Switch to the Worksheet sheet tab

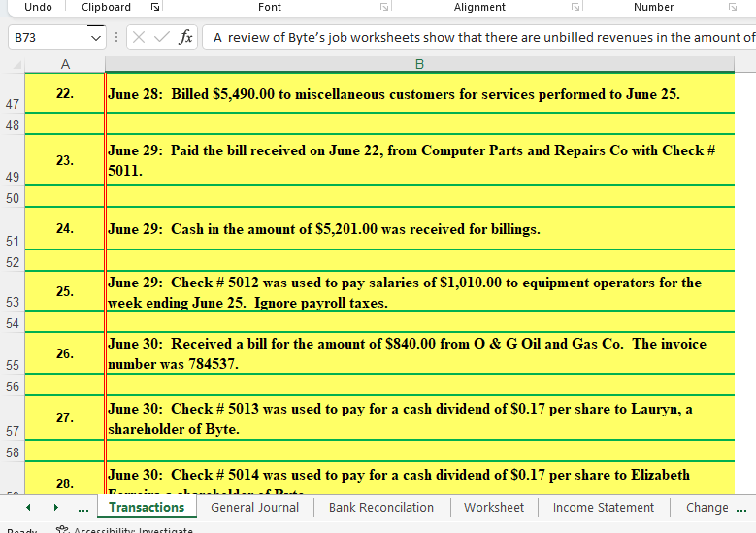coord(494,507)
